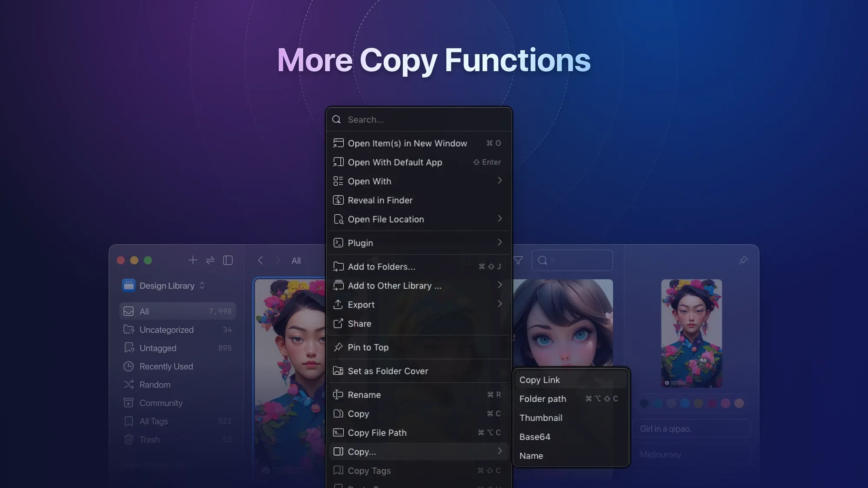
Task: Click the 'Girl in a qipao.' name field
Action: click(x=691, y=429)
